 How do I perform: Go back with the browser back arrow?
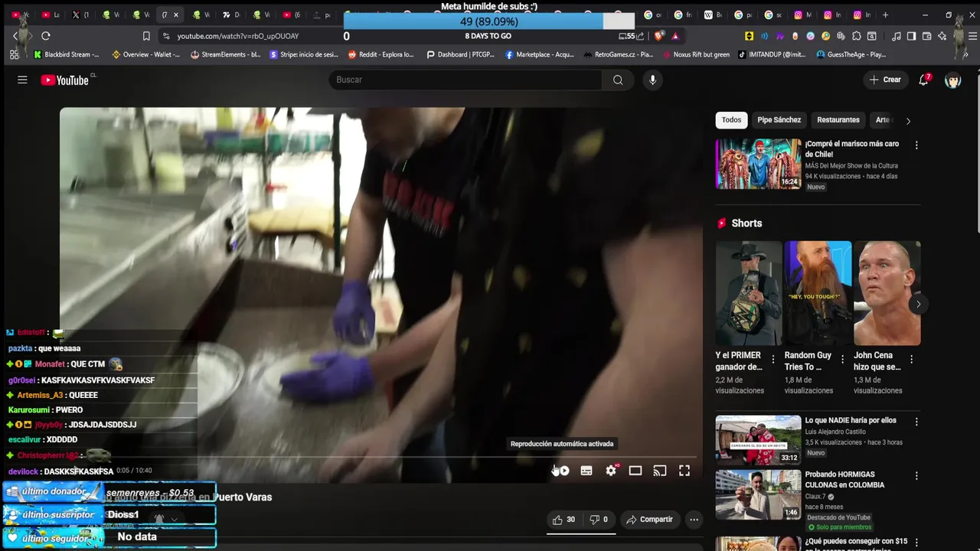click(x=15, y=36)
